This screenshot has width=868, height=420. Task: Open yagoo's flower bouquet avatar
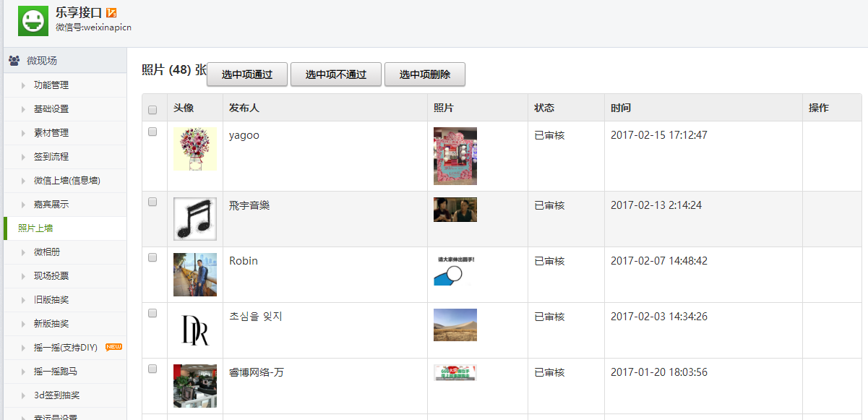(195, 149)
